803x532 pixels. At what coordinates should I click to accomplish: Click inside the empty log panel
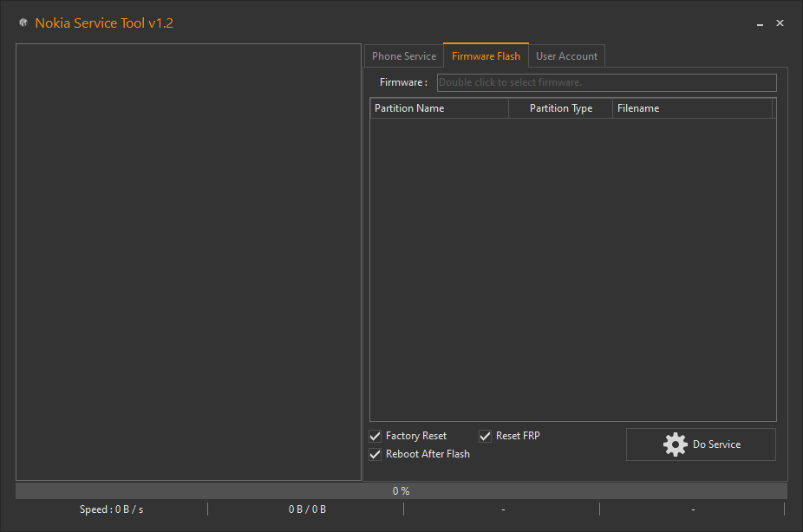[188, 262]
